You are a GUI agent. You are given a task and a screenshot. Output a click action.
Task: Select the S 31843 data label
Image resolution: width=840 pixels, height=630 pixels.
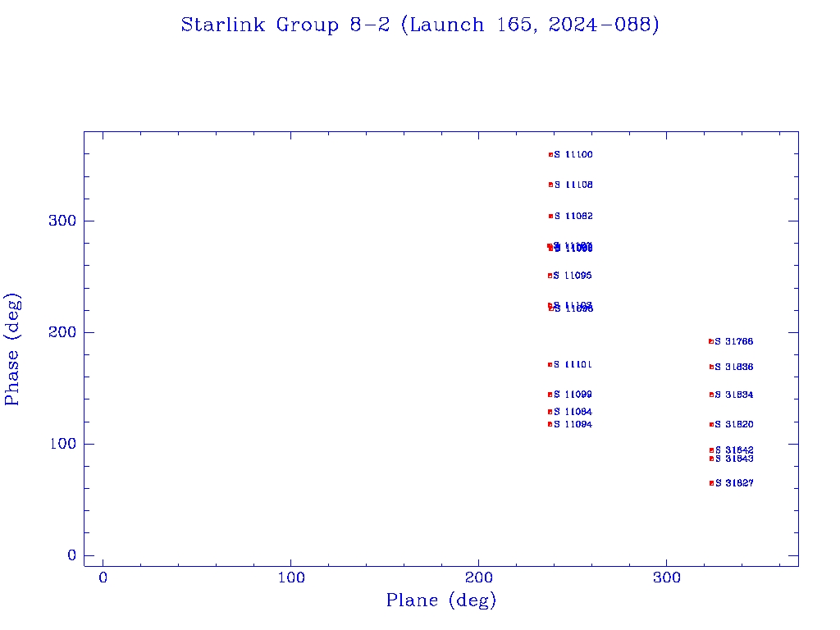point(734,459)
